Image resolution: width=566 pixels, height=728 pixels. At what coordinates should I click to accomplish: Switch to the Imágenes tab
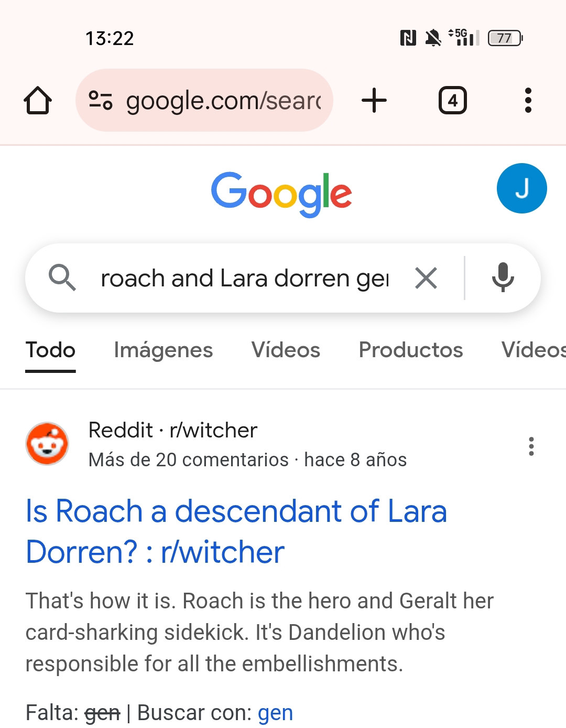164,350
